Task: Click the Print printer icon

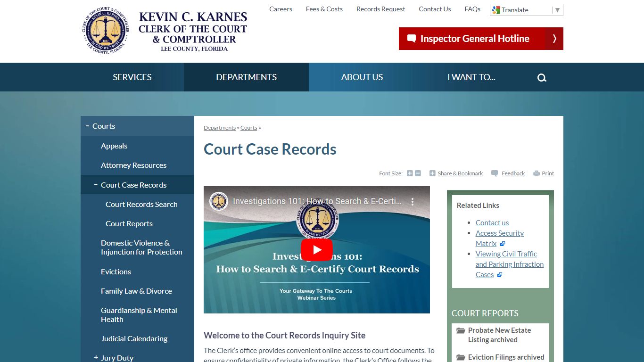Action: [x=537, y=173]
